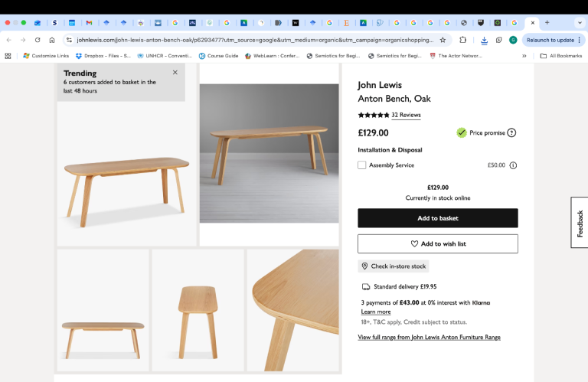Open a new browser tab

[547, 22]
